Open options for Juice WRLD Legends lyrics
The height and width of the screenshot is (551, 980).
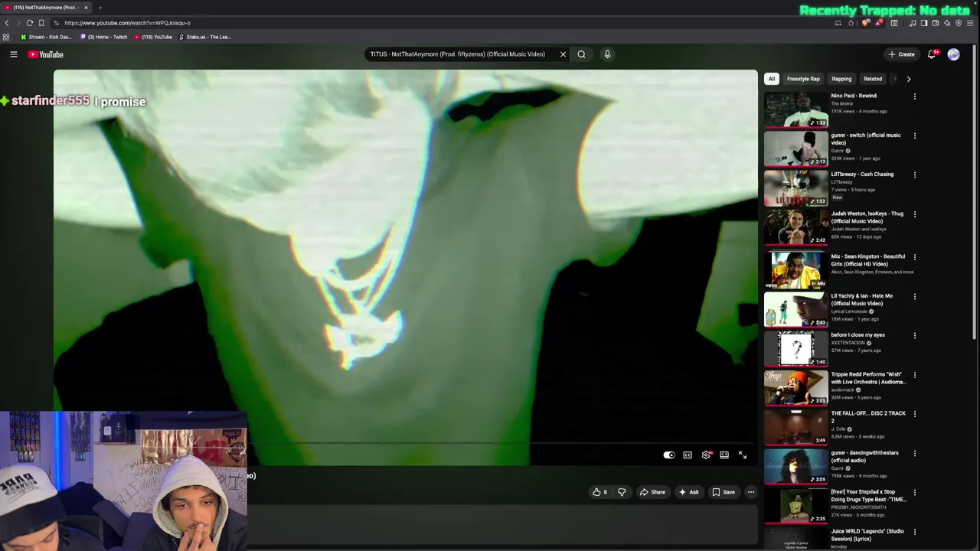pos(914,532)
